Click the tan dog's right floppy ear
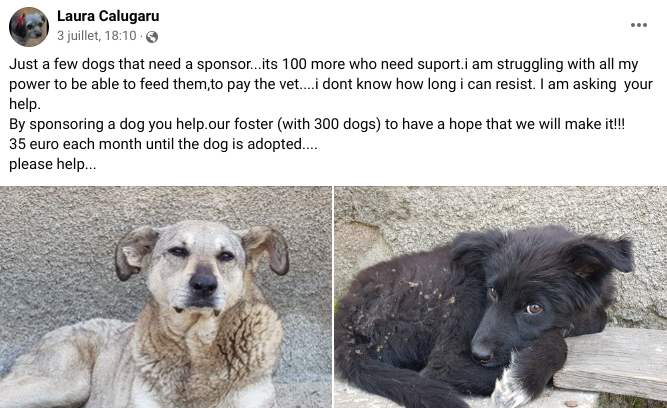The image size is (667, 408). pos(268,249)
